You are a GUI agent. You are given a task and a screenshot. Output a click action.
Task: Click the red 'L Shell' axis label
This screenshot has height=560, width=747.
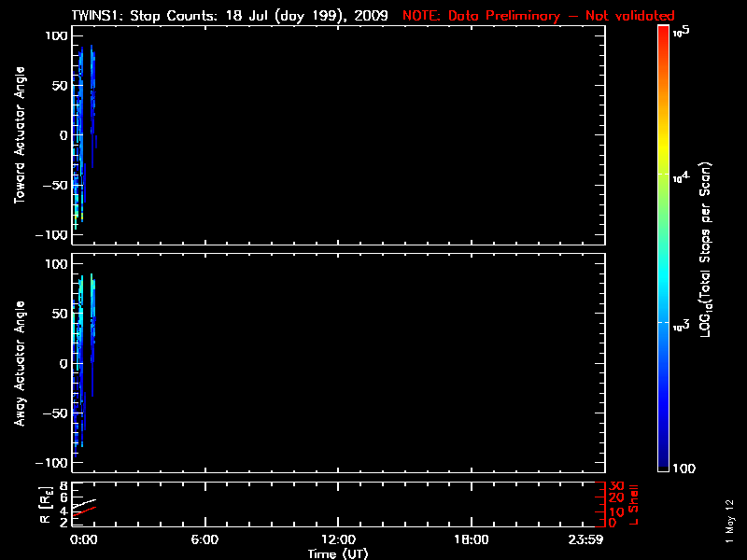633,505
